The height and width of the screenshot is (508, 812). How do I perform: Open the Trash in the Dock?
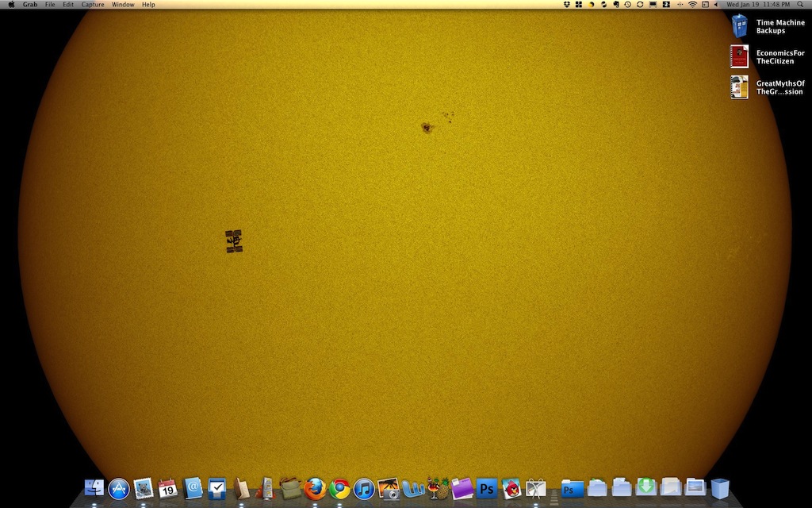pos(720,488)
